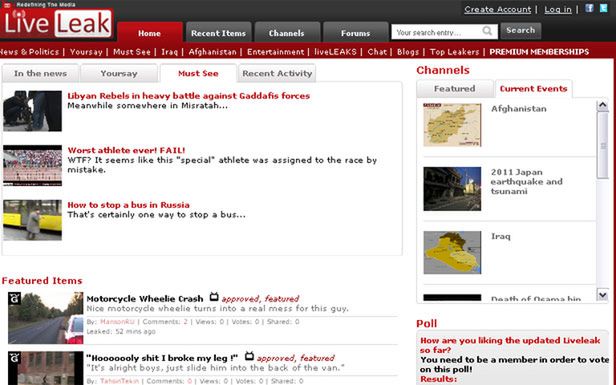Show the Featured channels tab
The width and height of the screenshot is (616, 385).
tap(455, 89)
